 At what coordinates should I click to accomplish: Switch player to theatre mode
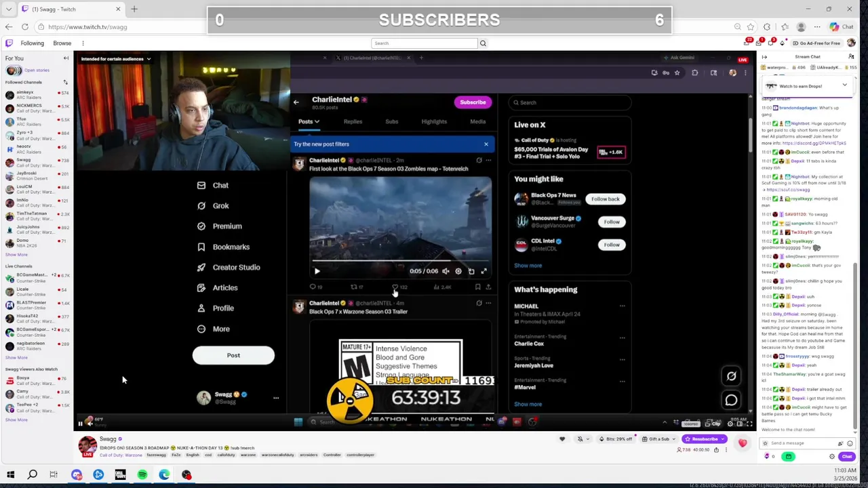coord(740,424)
